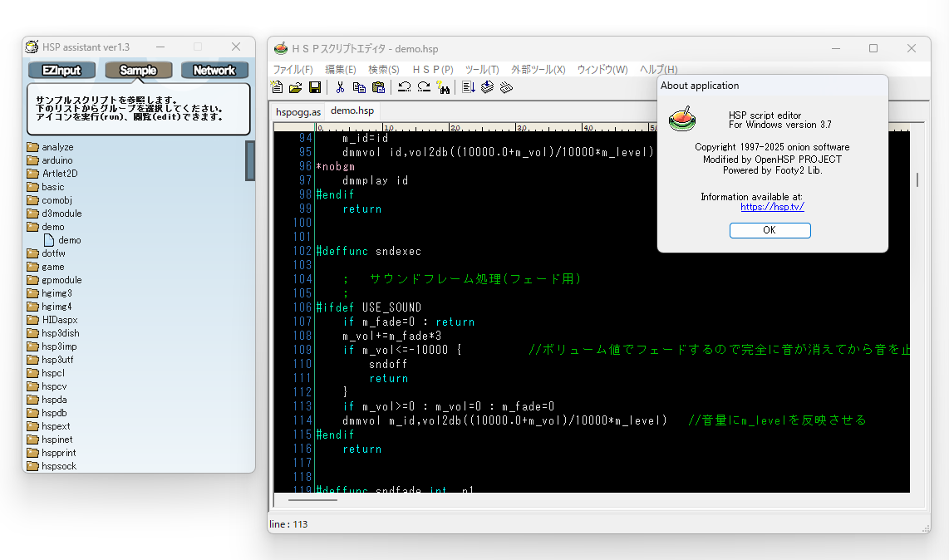The height and width of the screenshot is (560, 949).
Task: Expand the gpmodule sample folder
Action: [55, 280]
